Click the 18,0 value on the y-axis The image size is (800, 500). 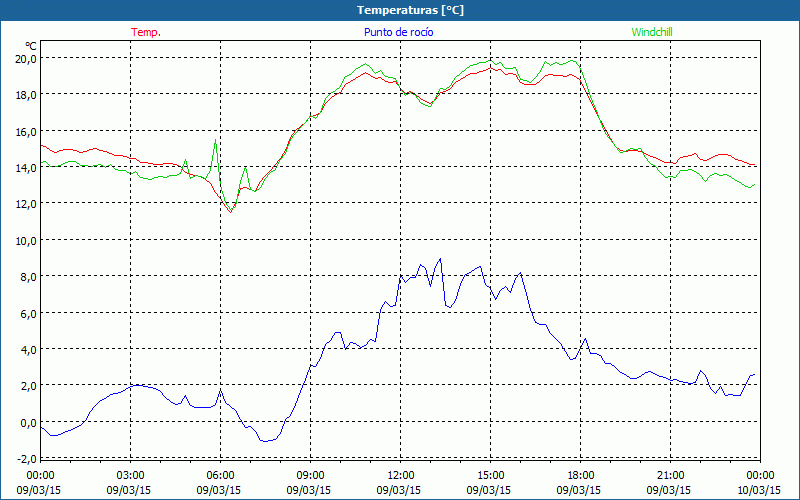click(27, 95)
